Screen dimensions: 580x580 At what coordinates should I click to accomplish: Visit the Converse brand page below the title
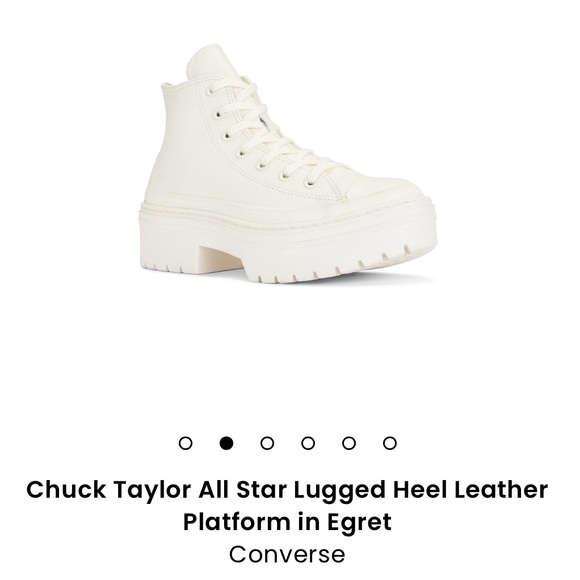[x=287, y=554]
